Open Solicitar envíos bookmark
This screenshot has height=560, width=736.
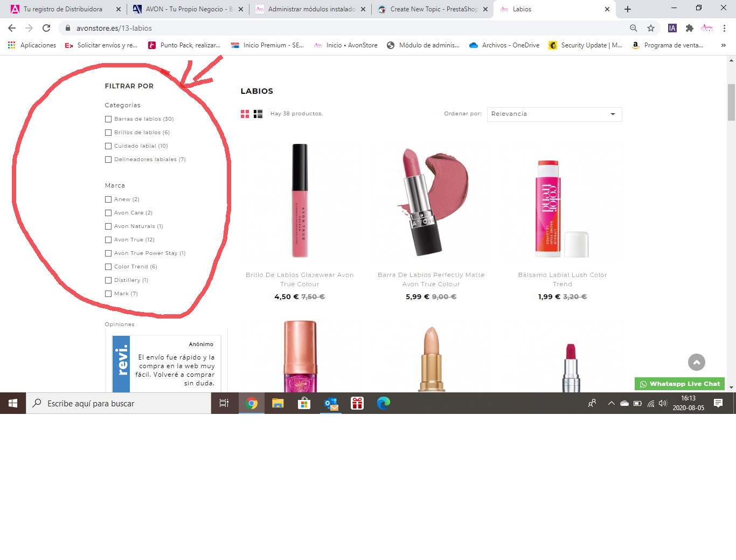coord(101,45)
